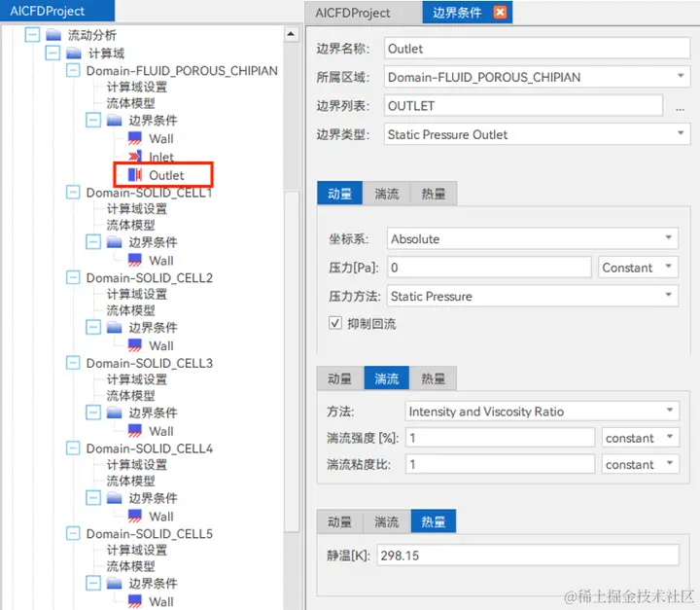This screenshot has height=610, width=700.
Task: Select 流体模型 under Domain-SOLID_CELL4
Action: [131, 481]
